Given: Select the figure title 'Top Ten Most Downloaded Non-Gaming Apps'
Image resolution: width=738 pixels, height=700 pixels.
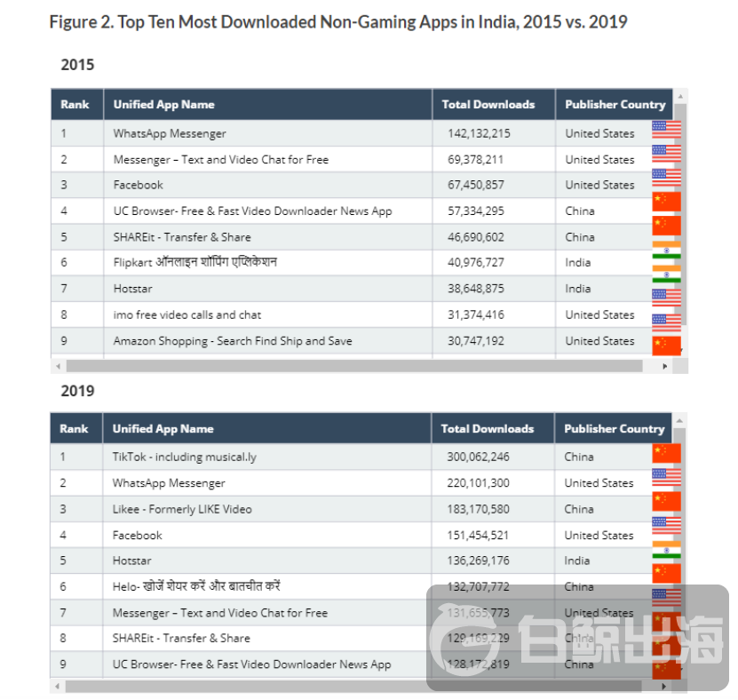Looking at the screenshot, I should (287, 22).
